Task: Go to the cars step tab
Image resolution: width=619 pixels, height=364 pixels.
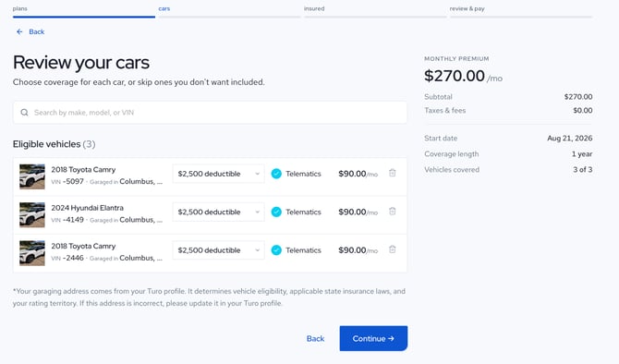Action: (229, 11)
